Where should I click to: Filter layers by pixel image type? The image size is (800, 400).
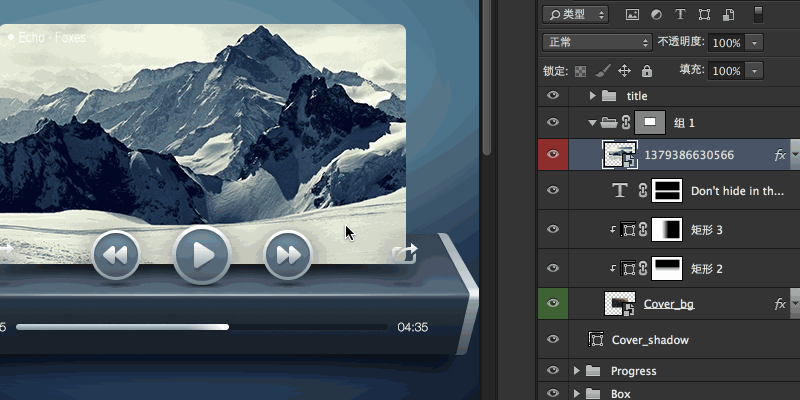pyautogui.click(x=631, y=14)
